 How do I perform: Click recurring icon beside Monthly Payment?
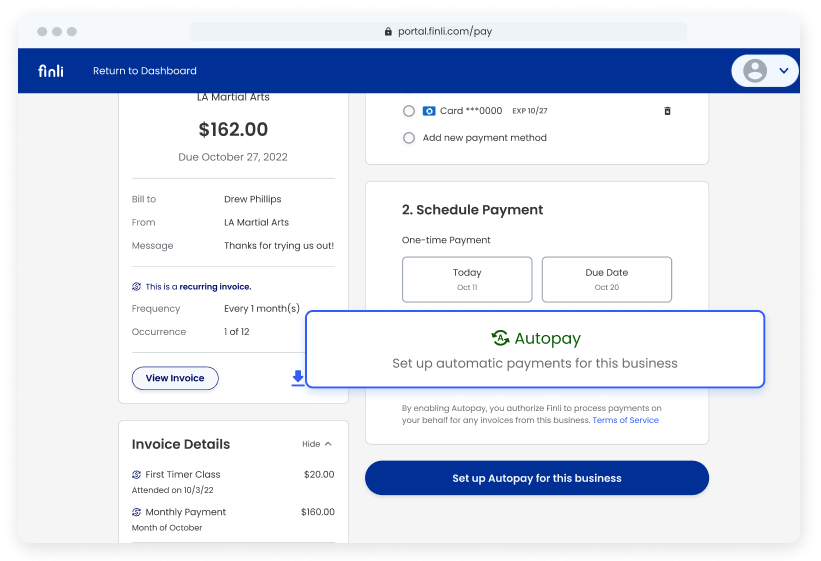coord(137,512)
